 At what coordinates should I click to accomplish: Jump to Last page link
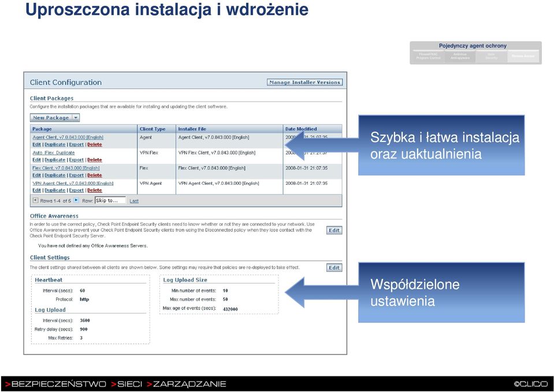click(x=134, y=201)
